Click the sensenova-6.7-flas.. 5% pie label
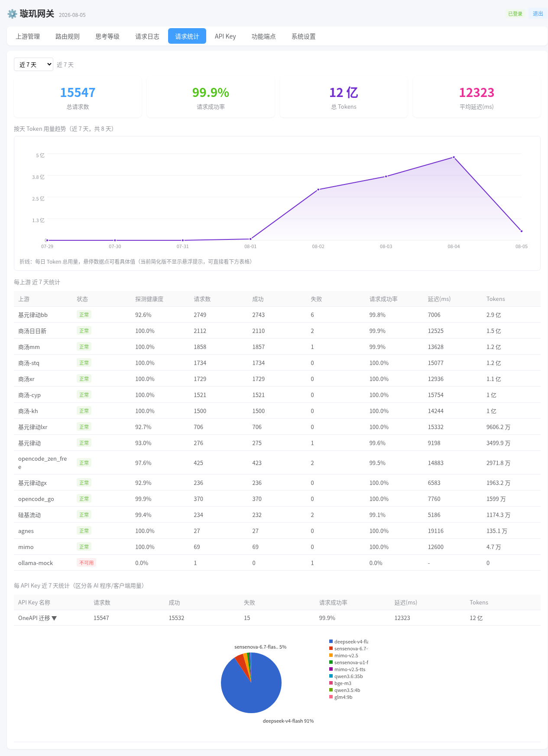The image size is (548, 756). pyautogui.click(x=260, y=647)
